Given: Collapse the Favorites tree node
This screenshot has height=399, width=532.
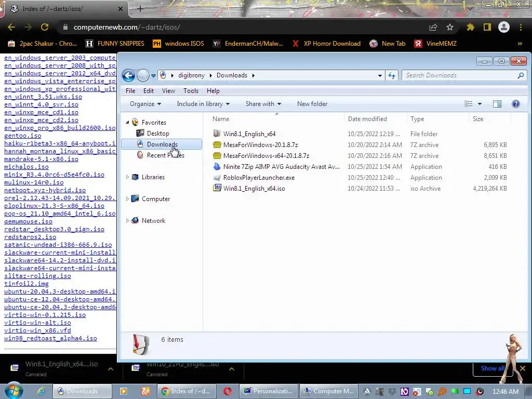Looking at the screenshot, I should click(x=128, y=122).
